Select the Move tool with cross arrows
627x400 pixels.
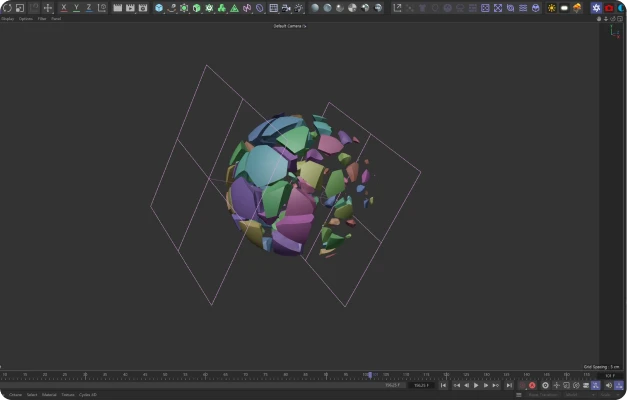click(48, 8)
